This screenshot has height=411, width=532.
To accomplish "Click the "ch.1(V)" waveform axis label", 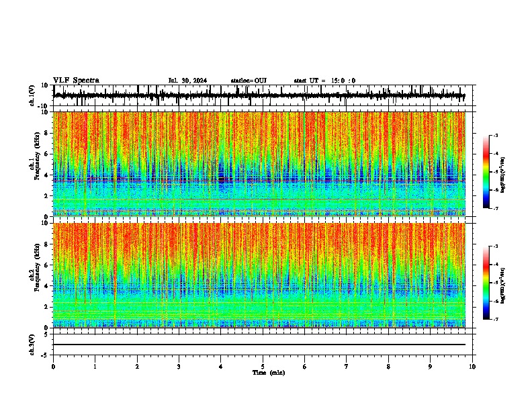I will click(32, 95).
